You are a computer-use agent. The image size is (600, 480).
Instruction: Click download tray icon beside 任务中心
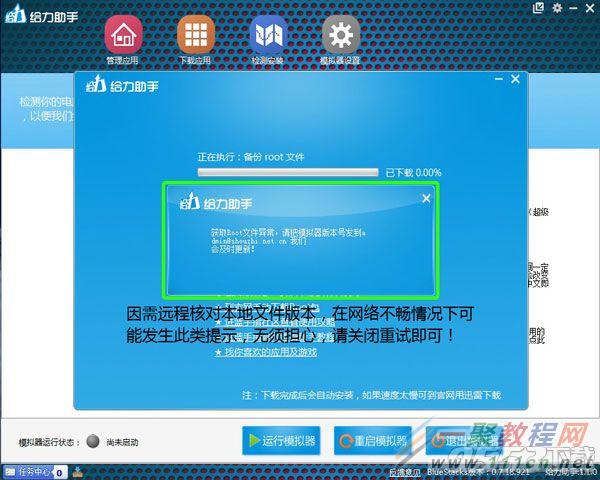(x=78, y=472)
